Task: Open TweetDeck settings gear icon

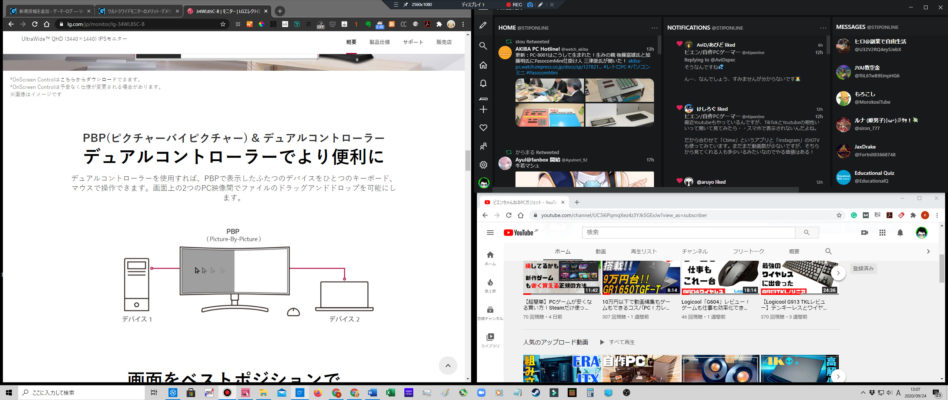Action: (x=482, y=164)
